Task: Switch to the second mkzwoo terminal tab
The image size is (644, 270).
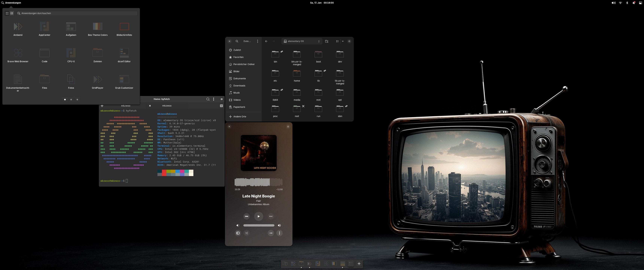Action: tap(167, 106)
